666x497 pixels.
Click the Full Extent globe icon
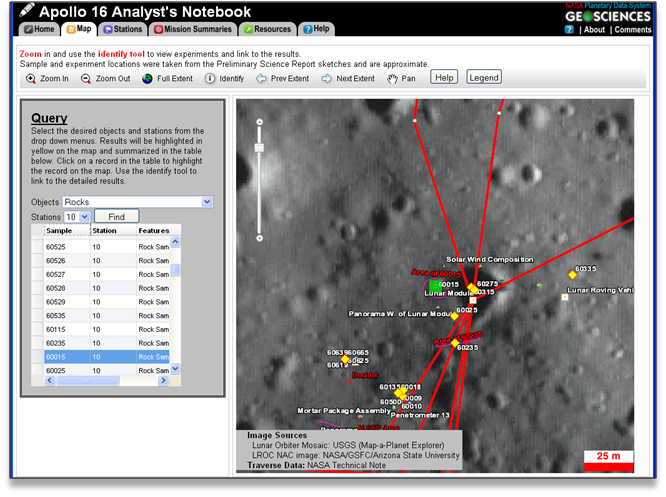tap(147, 79)
